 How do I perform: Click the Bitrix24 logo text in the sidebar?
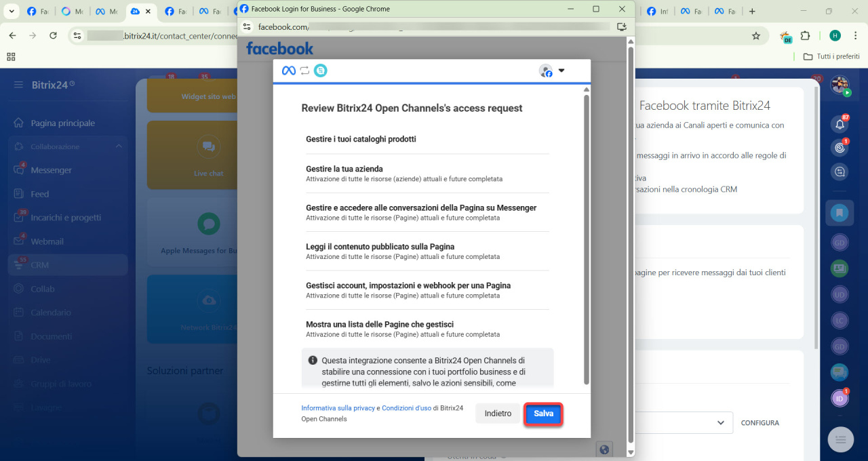(49, 85)
